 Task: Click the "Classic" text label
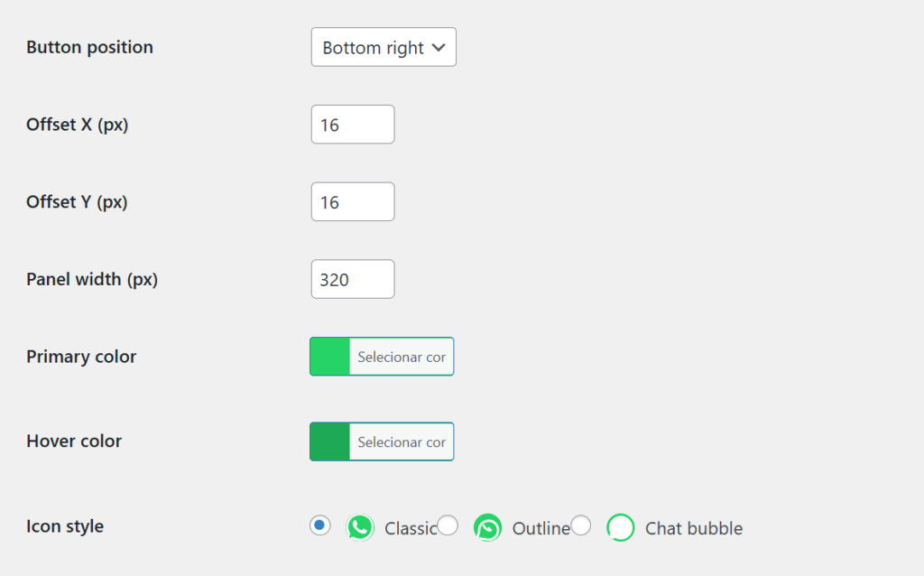409,529
